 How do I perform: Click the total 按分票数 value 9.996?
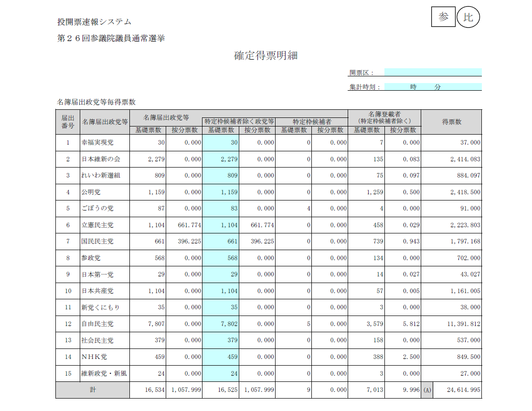tap(411, 390)
